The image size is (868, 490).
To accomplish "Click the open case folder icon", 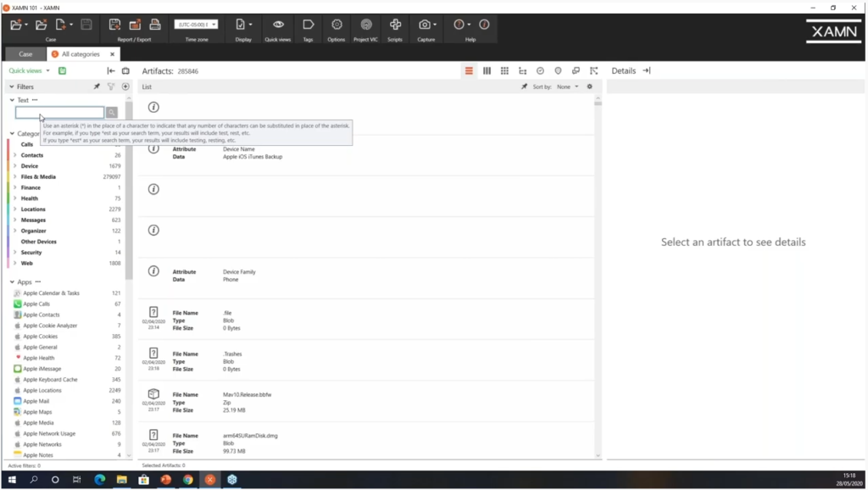I will [x=16, y=25].
